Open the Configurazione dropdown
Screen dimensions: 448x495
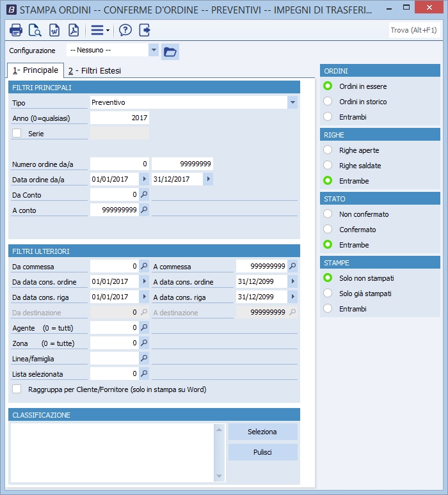[153, 51]
